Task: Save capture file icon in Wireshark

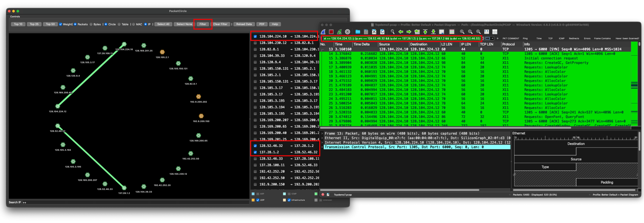Action: [x=366, y=32]
